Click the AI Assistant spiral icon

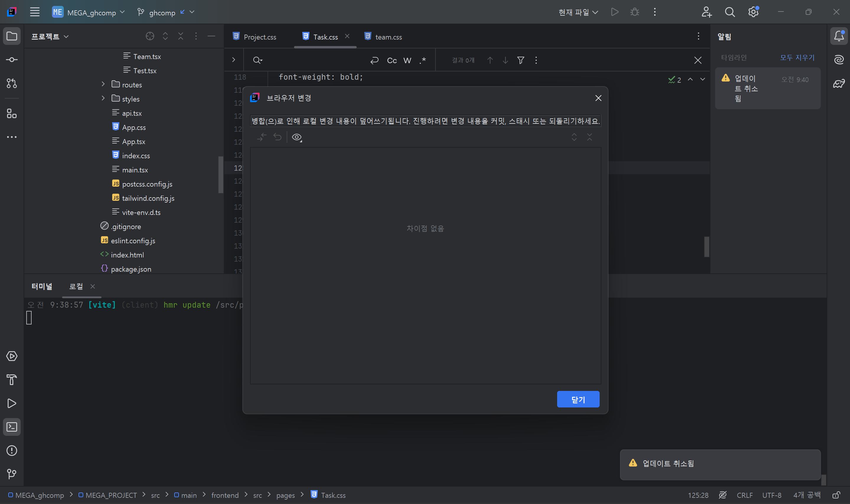[839, 60]
